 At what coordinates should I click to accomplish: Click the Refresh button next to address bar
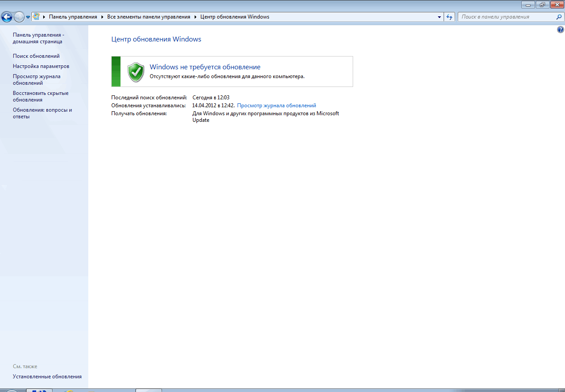[449, 17]
